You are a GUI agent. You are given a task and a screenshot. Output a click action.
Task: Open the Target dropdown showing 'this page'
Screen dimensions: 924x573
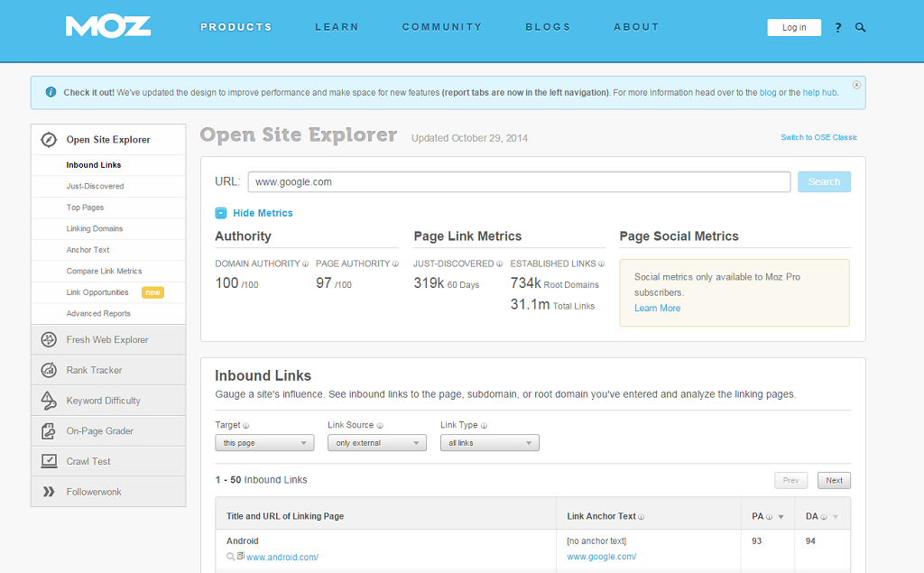(x=264, y=443)
